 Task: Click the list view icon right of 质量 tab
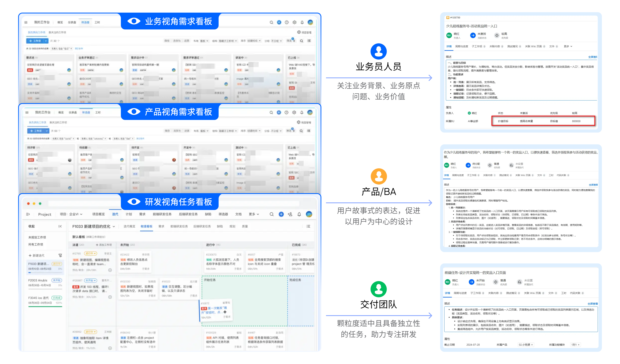308,226
